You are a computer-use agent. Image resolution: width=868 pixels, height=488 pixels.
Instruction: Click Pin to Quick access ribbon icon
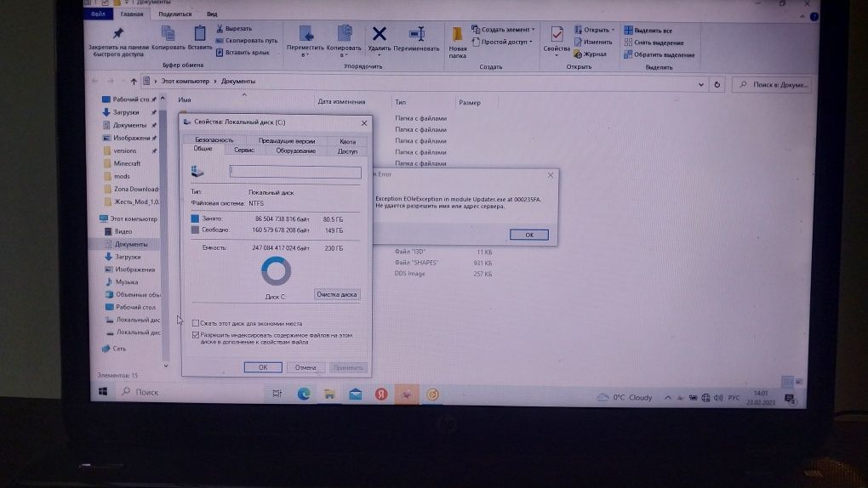(x=118, y=34)
